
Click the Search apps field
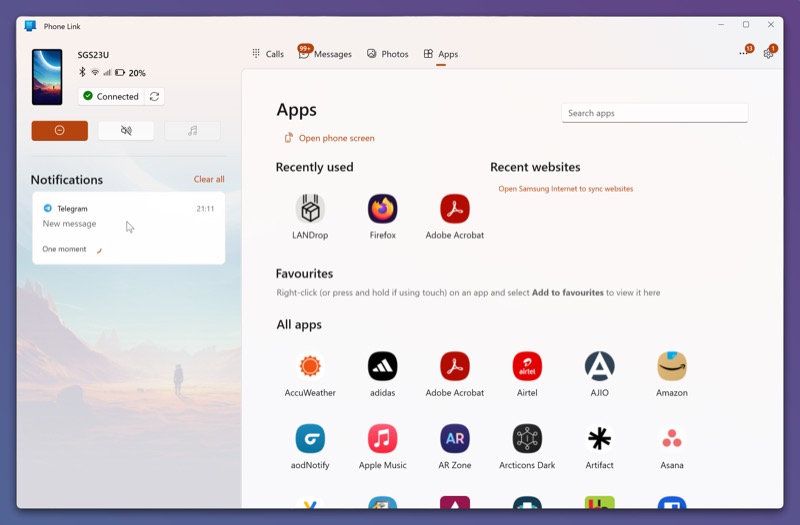click(655, 113)
